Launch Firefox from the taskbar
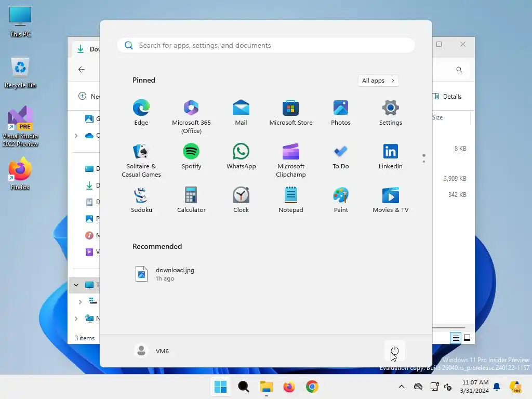Image resolution: width=532 pixels, height=399 pixels. click(x=289, y=387)
